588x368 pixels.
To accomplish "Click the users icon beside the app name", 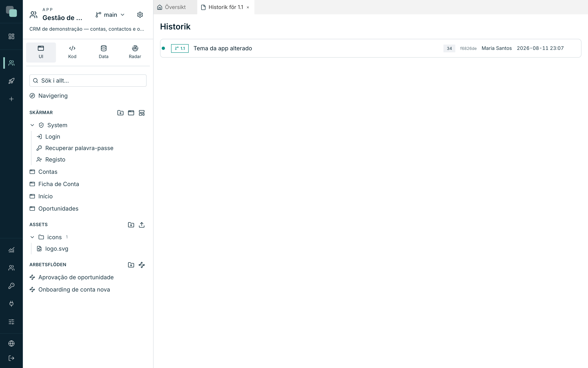I will click(x=33, y=15).
